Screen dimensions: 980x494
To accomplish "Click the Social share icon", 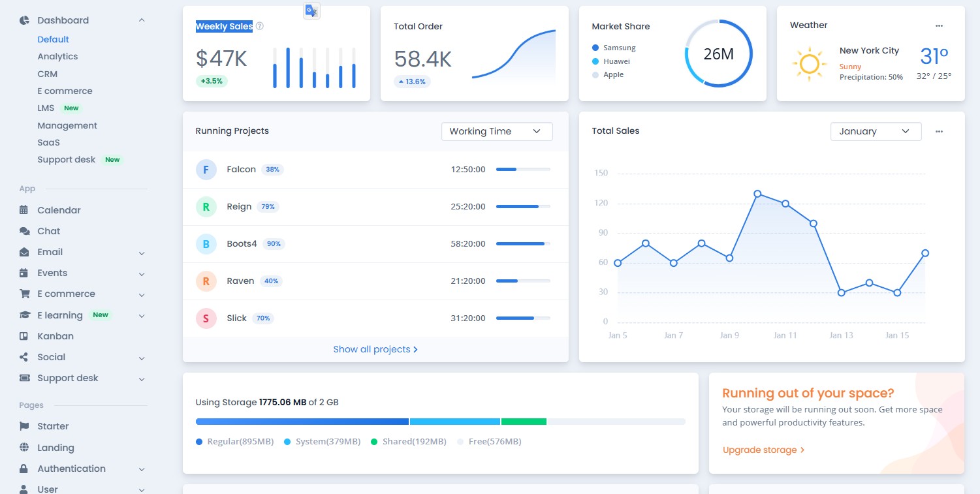I will tap(24, 357).
